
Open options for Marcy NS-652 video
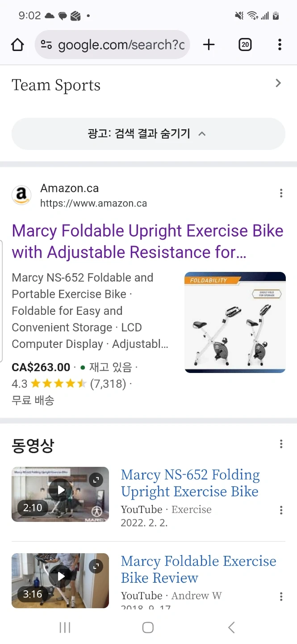click(281, 510)
